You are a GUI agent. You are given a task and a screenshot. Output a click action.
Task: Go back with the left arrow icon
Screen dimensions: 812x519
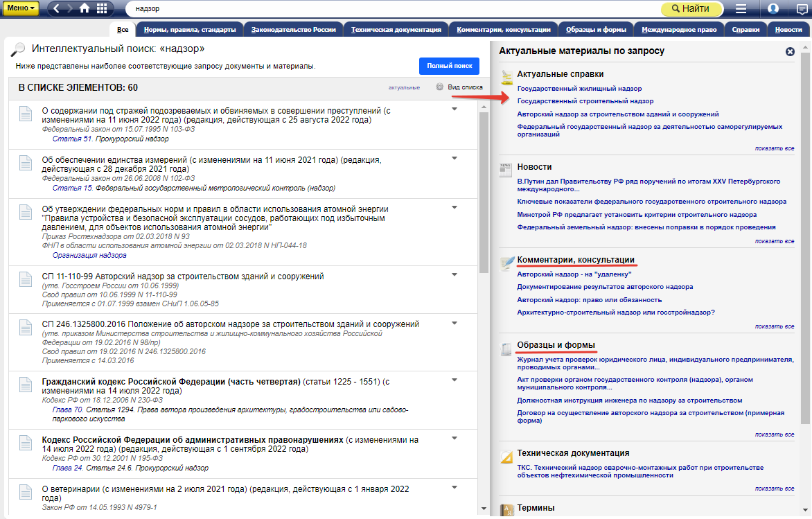(x=58, y=8)
